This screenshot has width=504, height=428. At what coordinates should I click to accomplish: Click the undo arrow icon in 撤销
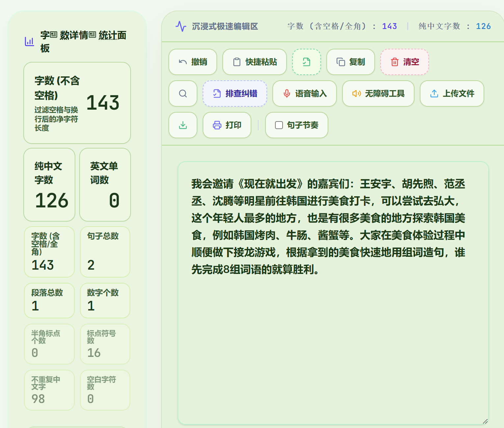pyautogui.click(x=183, y=62)
